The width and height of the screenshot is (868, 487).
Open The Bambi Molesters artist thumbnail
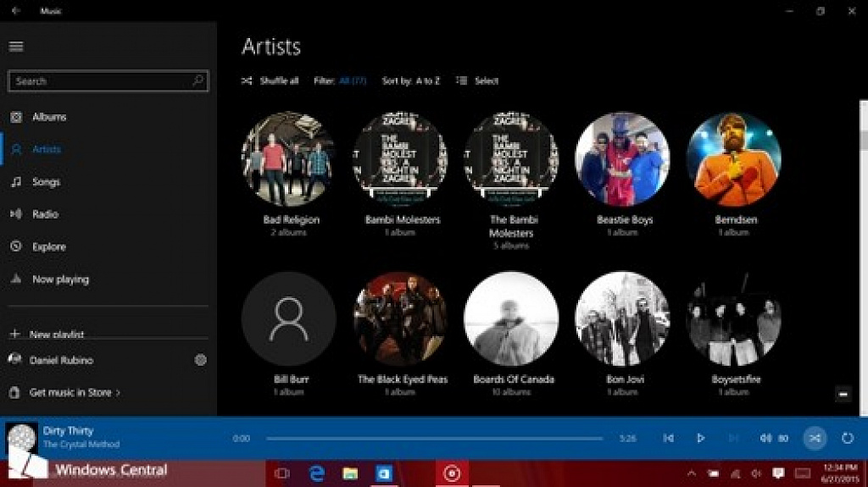tap(511, 159)
